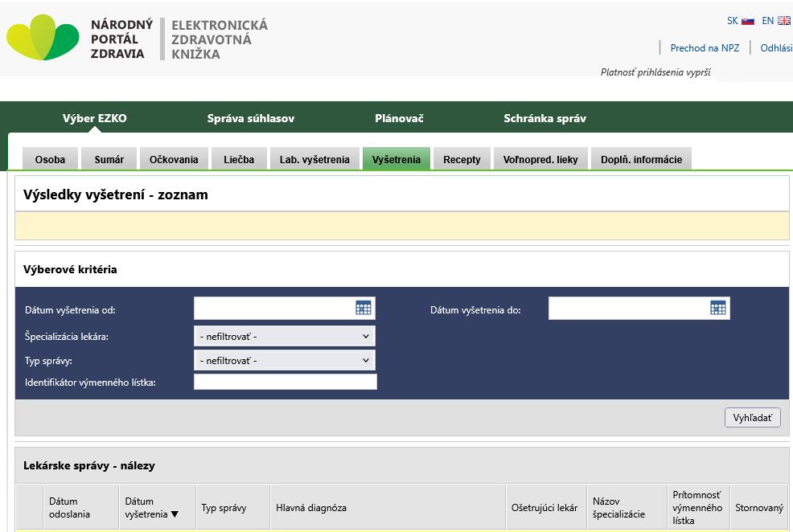
Task: Open calendar picker for Dátum vyšetrenia do
Action: 718,308
